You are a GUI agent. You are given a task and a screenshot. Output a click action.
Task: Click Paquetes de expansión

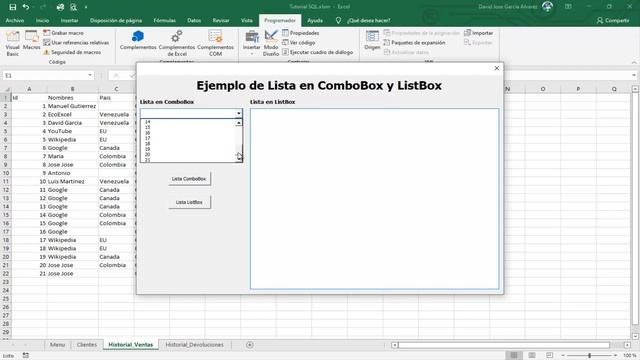(415, 42)
